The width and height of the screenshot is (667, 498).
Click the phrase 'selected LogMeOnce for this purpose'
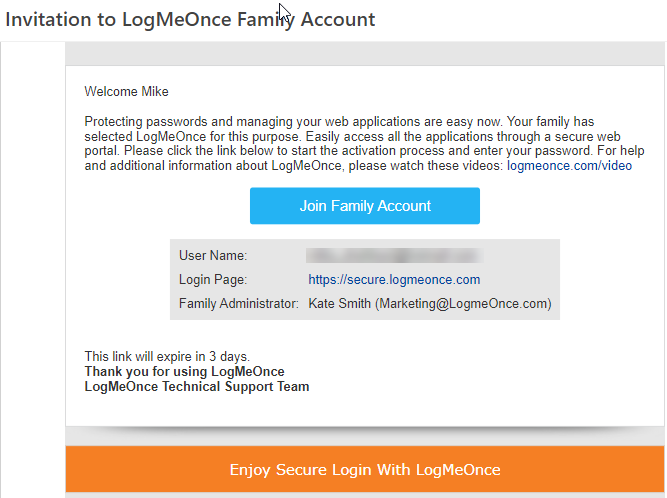[193, 137]
